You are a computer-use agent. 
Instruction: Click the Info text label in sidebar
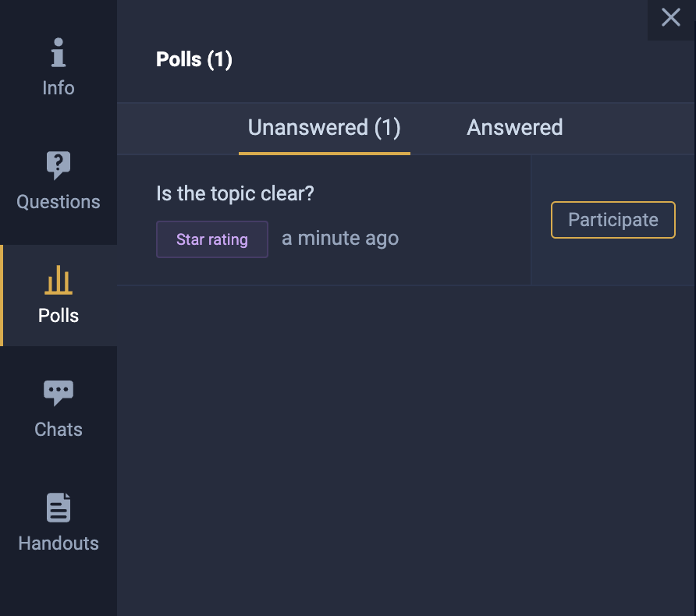pos(59,88)
